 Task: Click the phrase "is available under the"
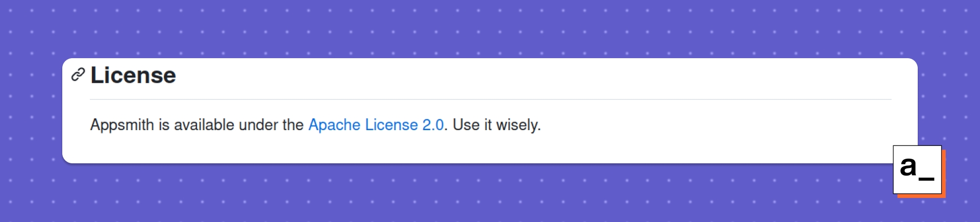[x=231, y=125]
